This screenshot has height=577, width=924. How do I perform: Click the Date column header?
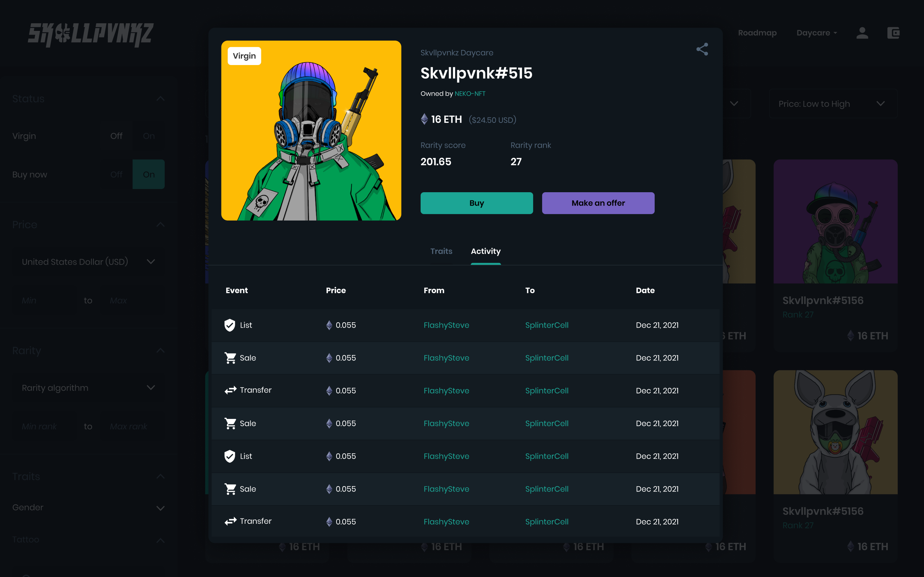[645, 290]
